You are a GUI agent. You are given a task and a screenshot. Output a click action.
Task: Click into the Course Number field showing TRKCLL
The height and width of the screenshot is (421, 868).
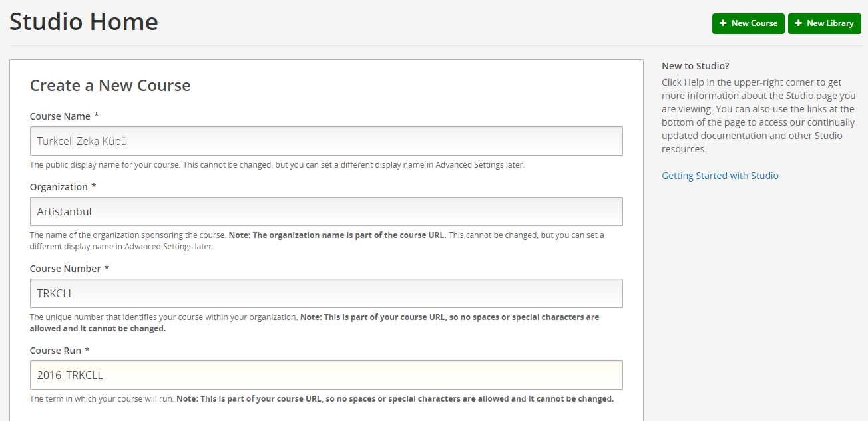pos(326,293)
